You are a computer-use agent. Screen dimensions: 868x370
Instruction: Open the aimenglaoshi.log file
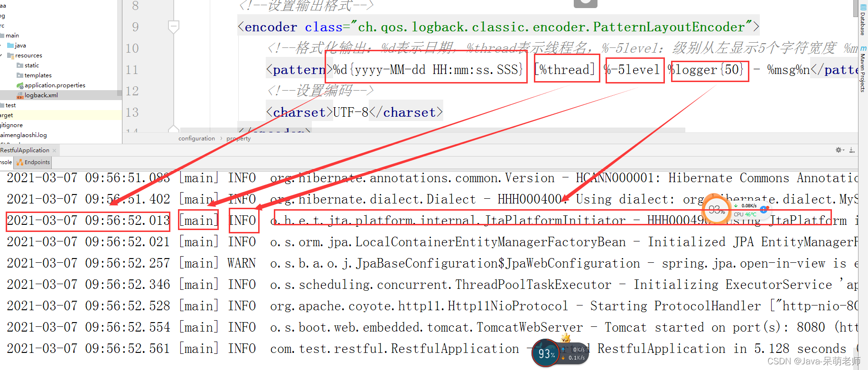[x=23, y=135]
